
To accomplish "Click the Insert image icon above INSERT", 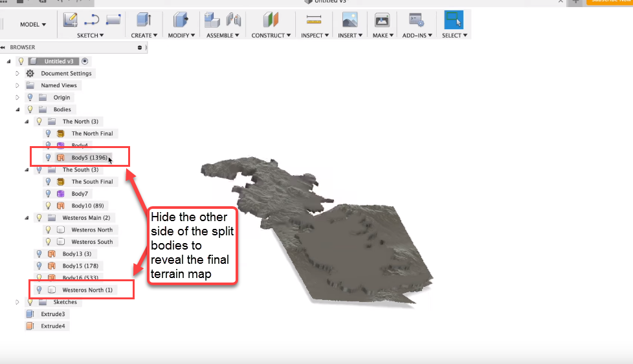I will (x=350, y=20).
